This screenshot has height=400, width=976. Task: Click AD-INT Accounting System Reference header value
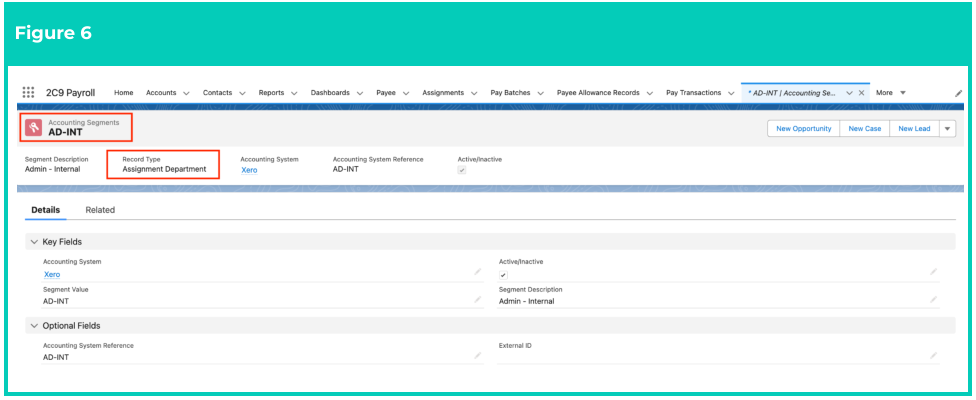pos(345,169)
